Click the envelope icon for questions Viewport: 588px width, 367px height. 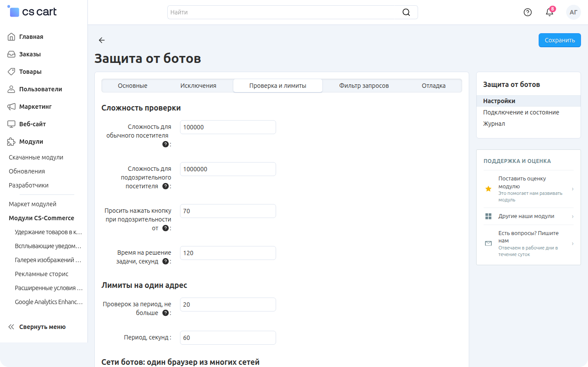point(488,243)
